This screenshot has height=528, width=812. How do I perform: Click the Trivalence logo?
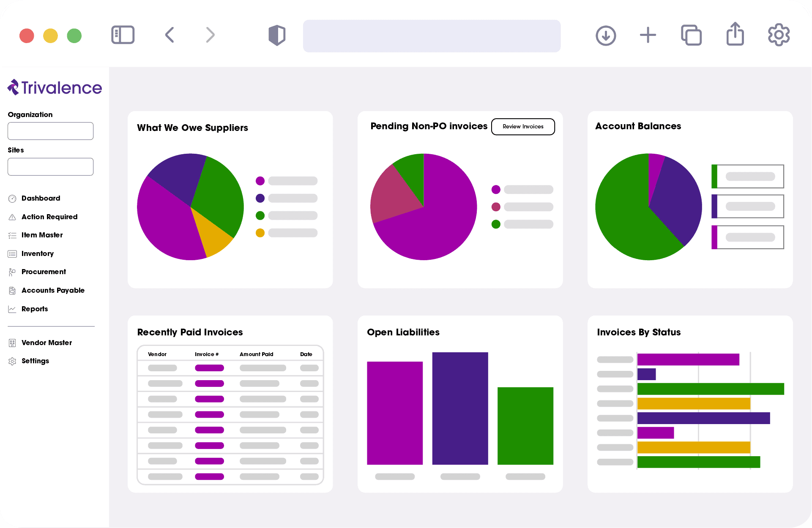click(54, 87)
